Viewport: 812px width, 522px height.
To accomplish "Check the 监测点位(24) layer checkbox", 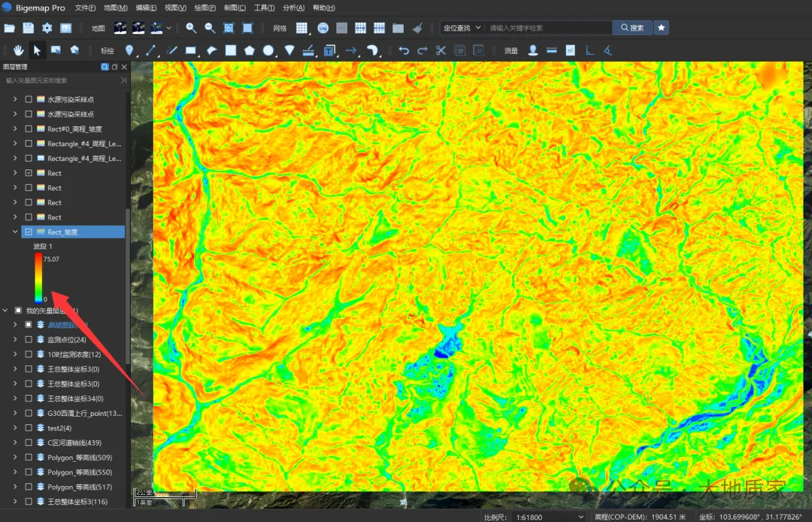I will point(29,340).
